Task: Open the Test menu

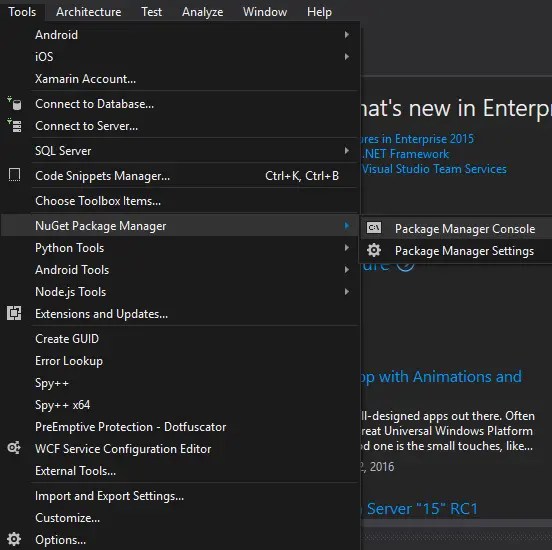Action: (x=151, y=12)
